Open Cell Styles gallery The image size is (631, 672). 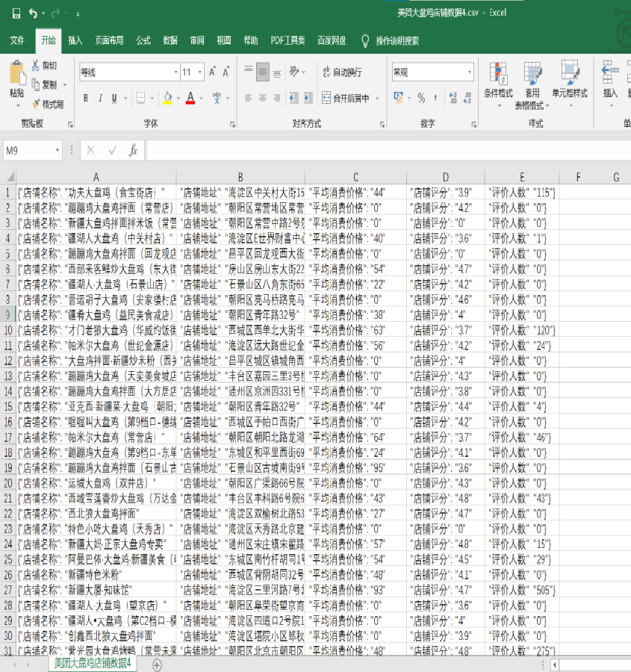[570, 84]
